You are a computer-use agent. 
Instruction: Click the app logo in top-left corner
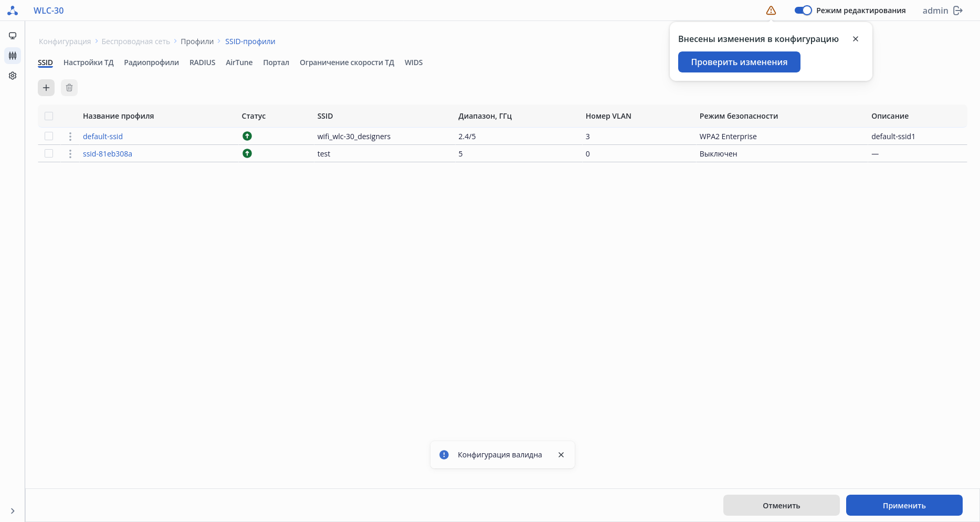point(13,11)
